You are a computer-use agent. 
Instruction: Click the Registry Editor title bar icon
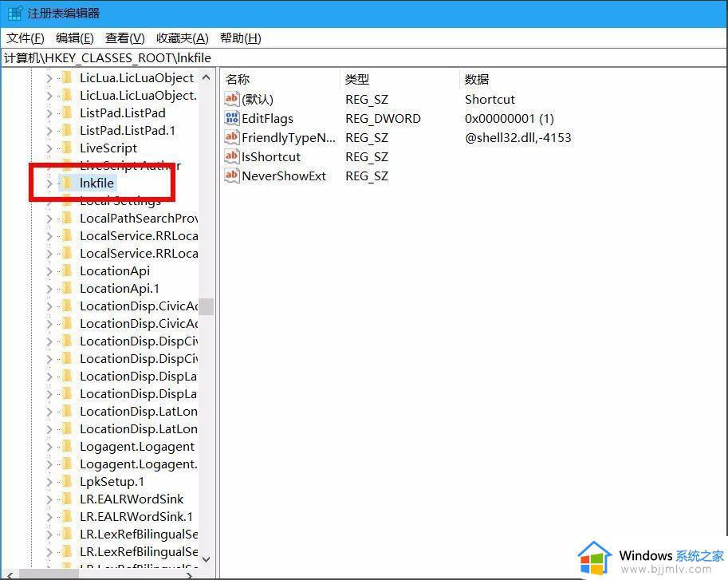(15, 13)
